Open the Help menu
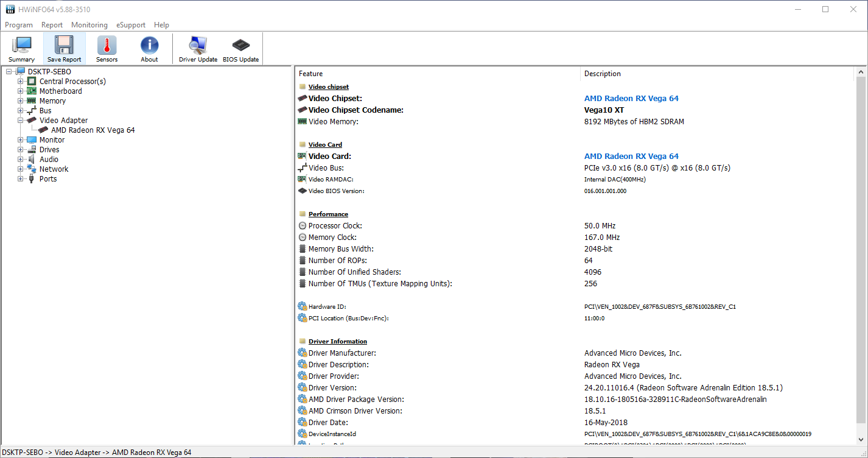Viewport: 868px width, 458px height. click(x=161, y=25)
